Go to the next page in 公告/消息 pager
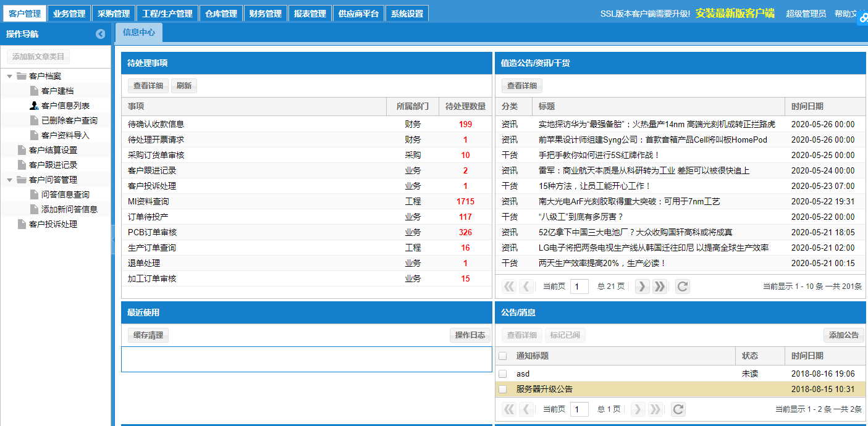 coord(638,409)
